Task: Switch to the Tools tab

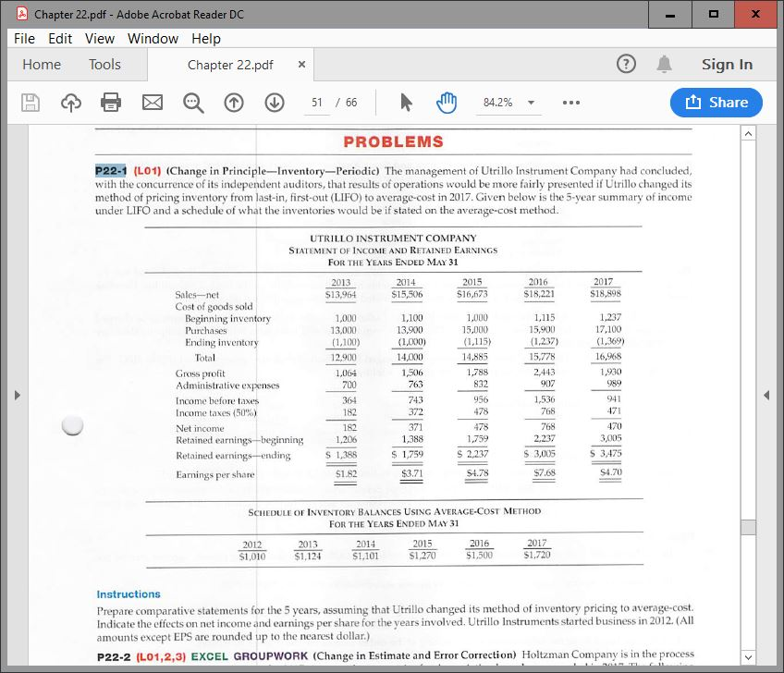Action: [x=105, y=65]
